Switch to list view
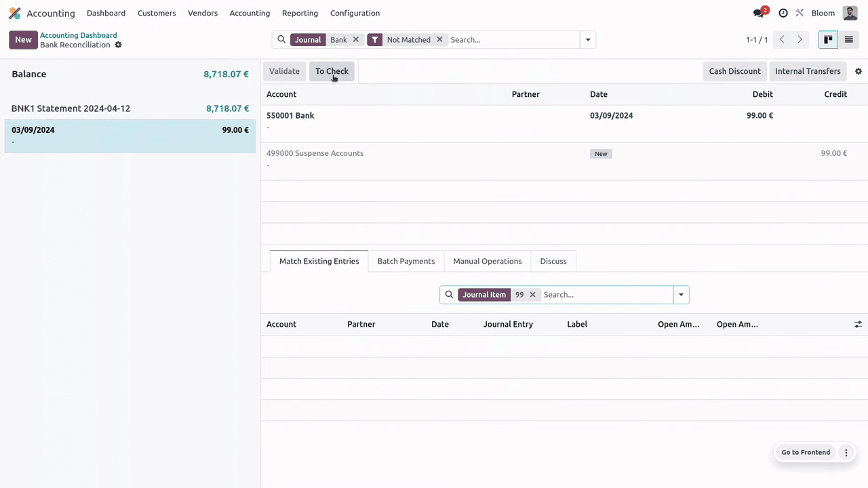The width and height of the screenshot is (868, 488). [848, 40]
